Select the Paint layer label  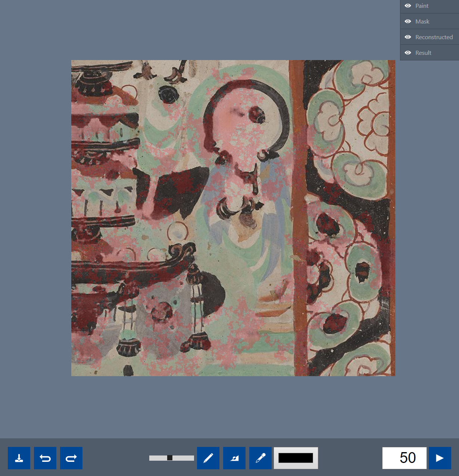(422, 6)
